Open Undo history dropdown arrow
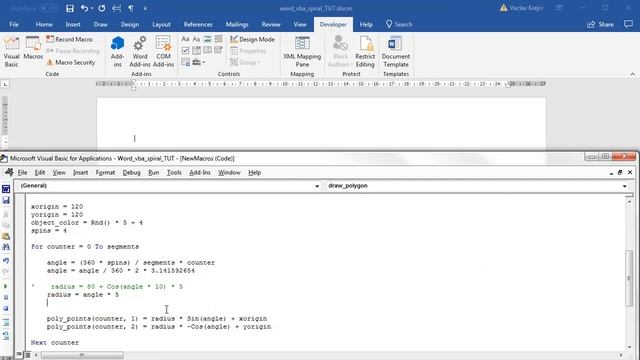The height and width of the screenshot is (360, 640). [x=92, y=8]
